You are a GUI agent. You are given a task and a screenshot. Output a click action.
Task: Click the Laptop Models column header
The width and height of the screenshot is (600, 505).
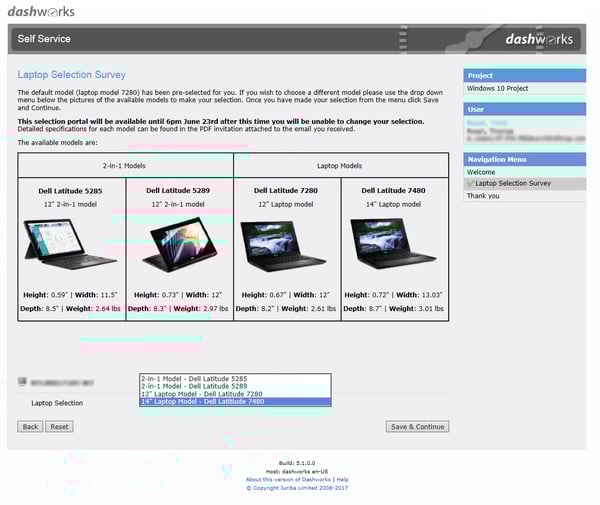tap(339, 166)
